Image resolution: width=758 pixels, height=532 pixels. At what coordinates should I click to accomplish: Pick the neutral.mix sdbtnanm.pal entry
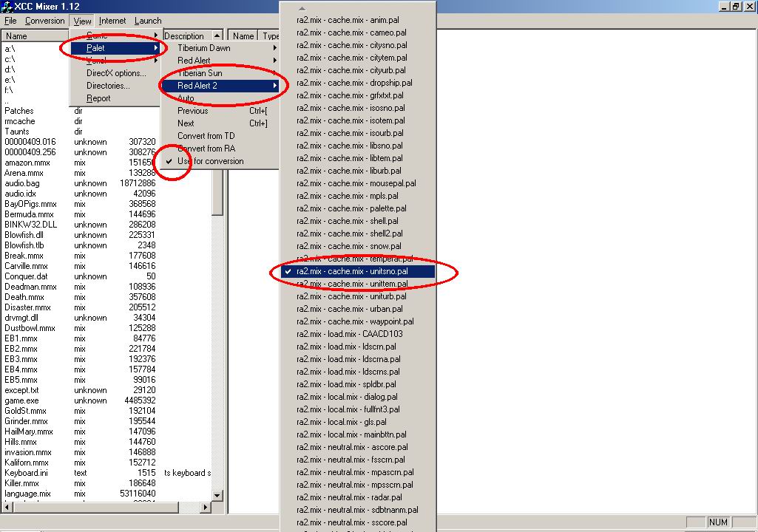pos(358,510)
